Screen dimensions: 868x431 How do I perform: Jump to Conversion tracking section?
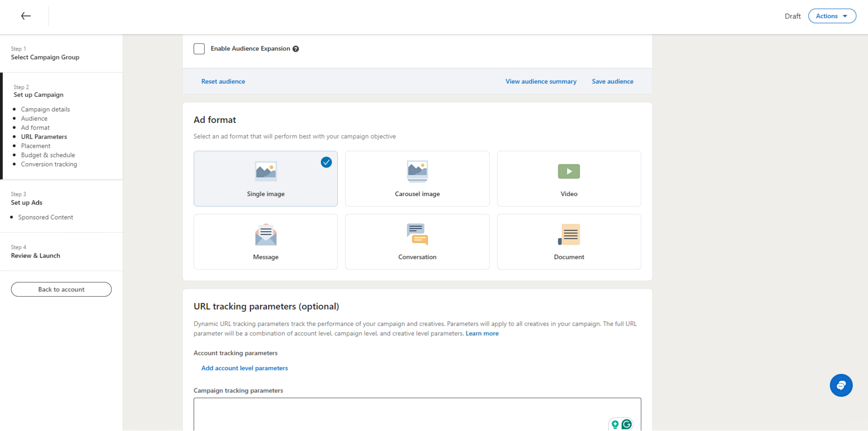[49, 164]
